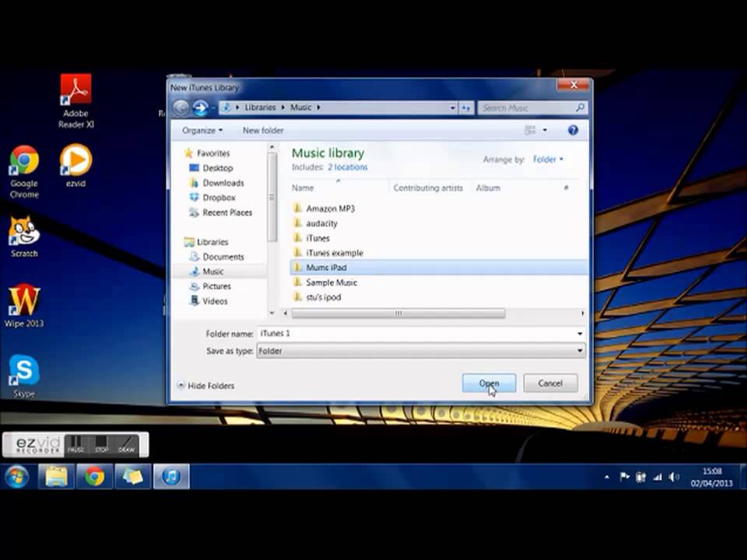Click the Open button

(x=489, y=383)
